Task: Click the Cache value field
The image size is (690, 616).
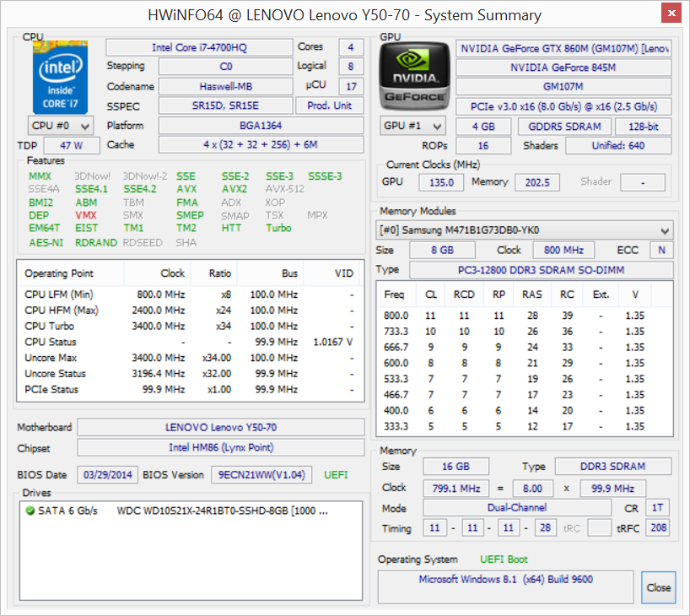Action: tap(261, 145)
